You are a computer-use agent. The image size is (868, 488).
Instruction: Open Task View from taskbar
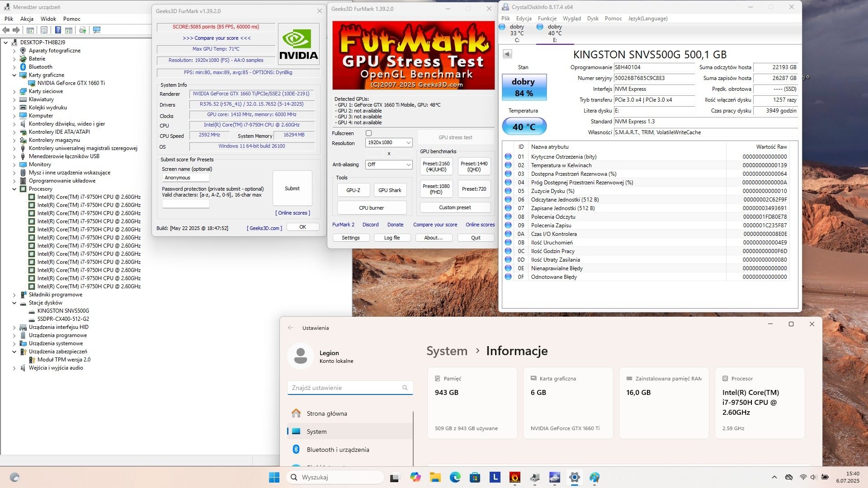click(395, 477)
